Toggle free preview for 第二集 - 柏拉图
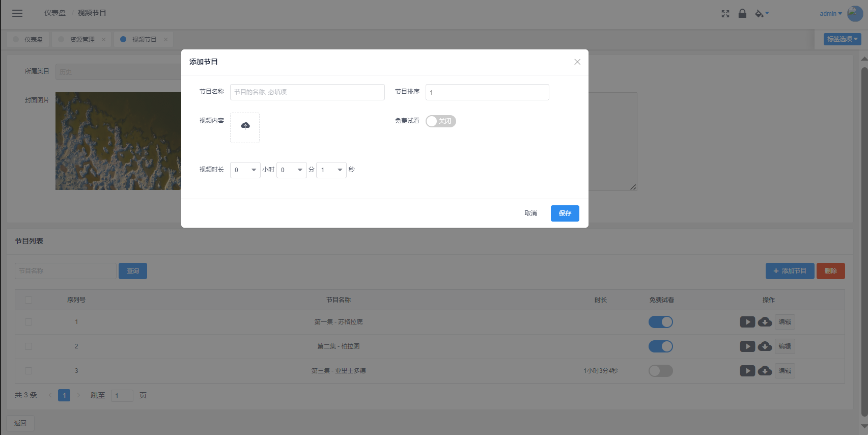 point(661,346)
